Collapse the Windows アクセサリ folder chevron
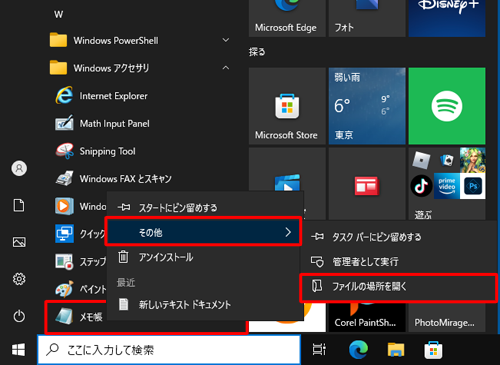This screenshot has width=500, height=365. (226, 68)
